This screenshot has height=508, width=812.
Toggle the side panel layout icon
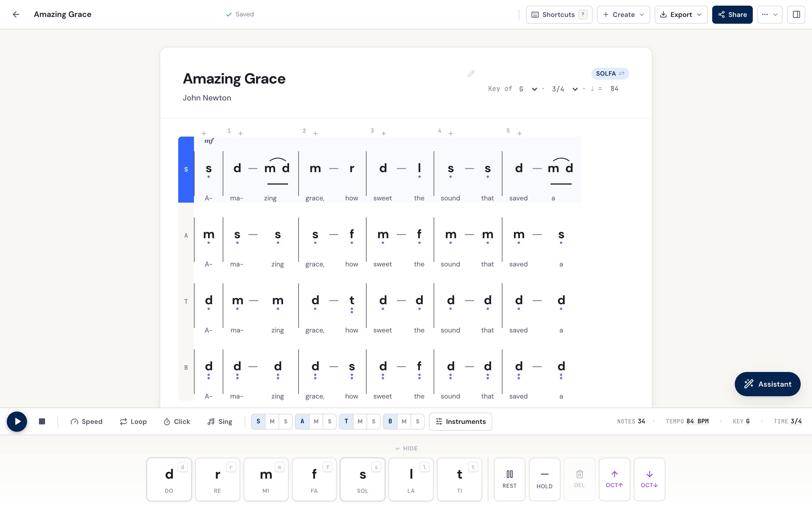pyautogui.click(x=796, y=14)
